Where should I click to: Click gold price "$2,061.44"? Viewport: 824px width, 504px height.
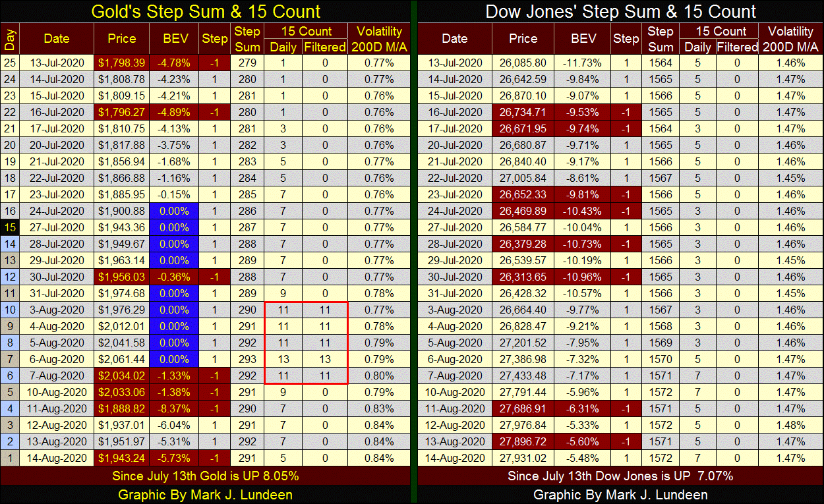point(122,359)
